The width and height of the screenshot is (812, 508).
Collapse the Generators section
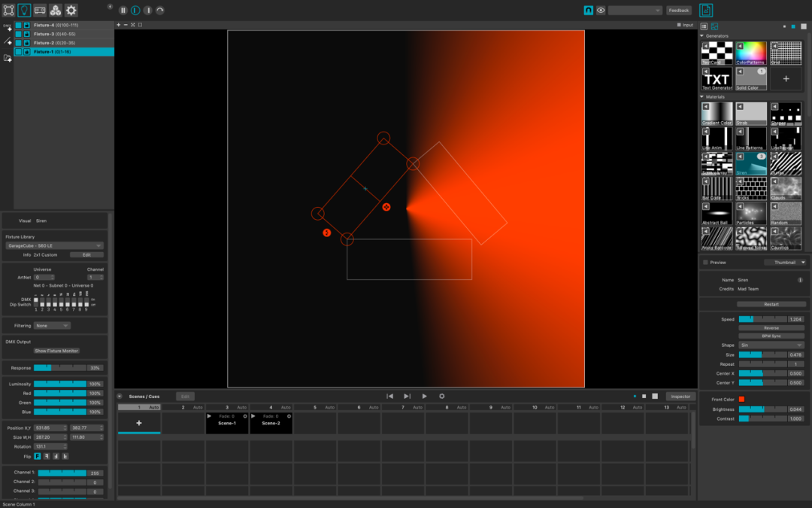click(702, 35)
